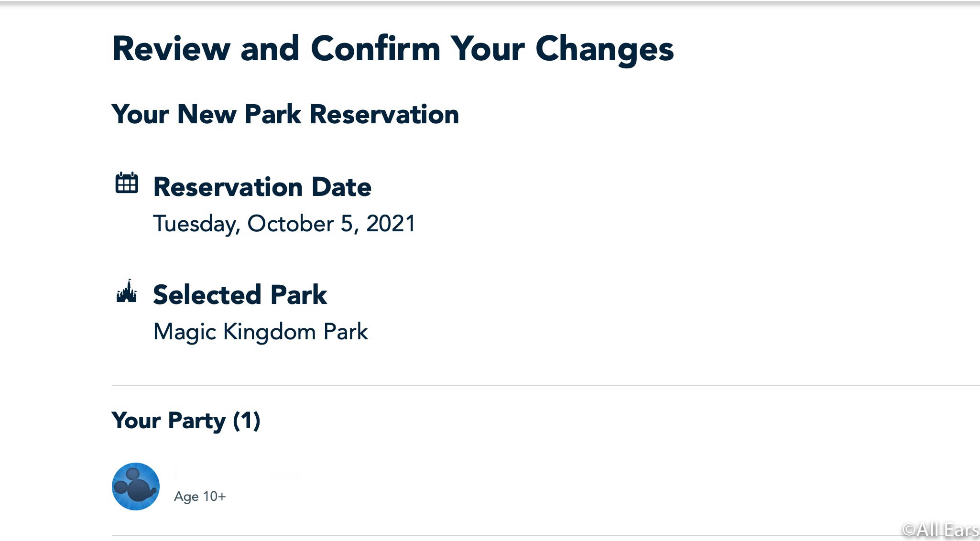Select the Magic Kingdom Park text
This screenshot has height=541, width=980.
click(x=261, y=332)
